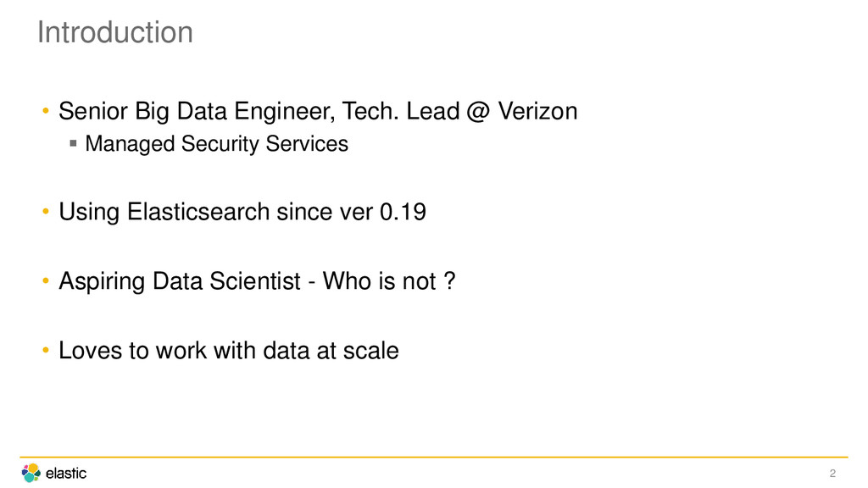The width and height of the screenshot is (868, 488).
Task: Click the orange bullet before 'Using Elasticsearch'
Action: 46,211
